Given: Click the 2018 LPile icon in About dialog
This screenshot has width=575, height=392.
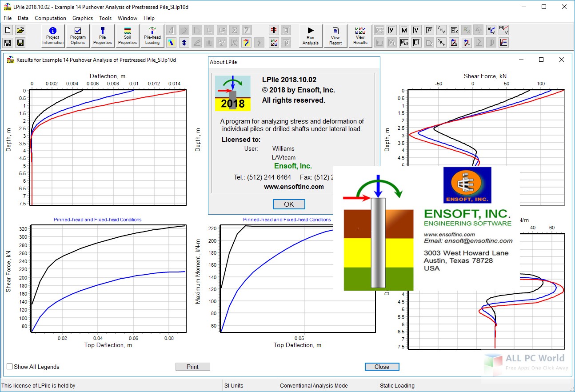Looking at the screenshot, I should click(x=233, y=93).
